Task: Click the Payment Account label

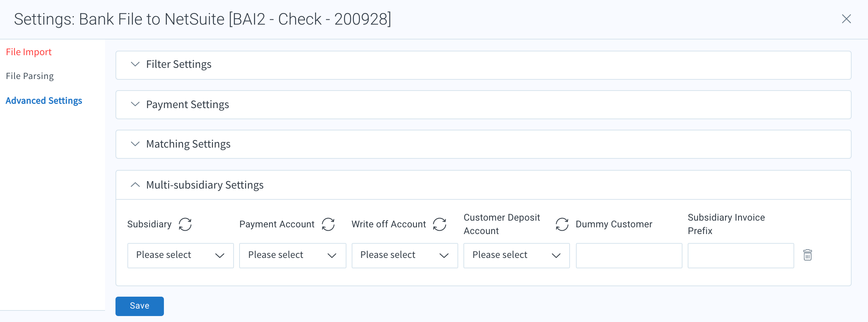Action: [277, 224]
